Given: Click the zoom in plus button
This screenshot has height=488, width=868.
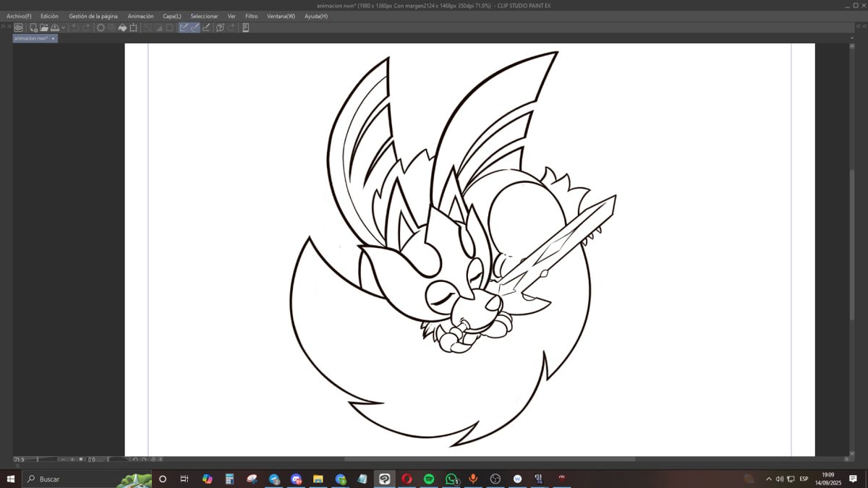Looking at the screenshot, I should click(72, 460).
